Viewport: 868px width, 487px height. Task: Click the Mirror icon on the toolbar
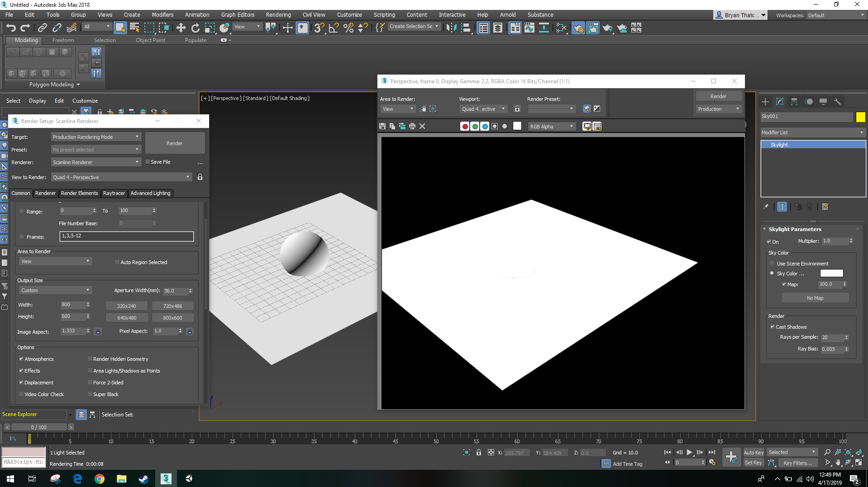[451, 28]
